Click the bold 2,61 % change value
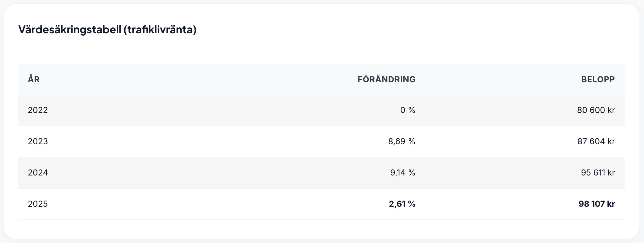 click(x=402, y=204)
